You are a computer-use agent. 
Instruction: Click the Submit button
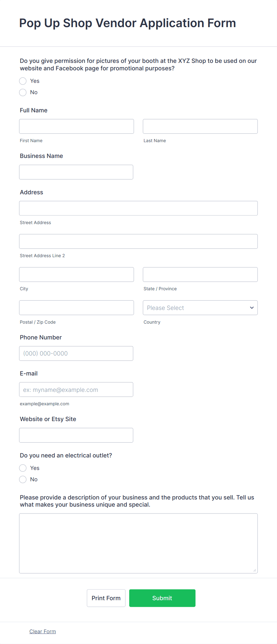pyautogui.click(x=162, y=598)
